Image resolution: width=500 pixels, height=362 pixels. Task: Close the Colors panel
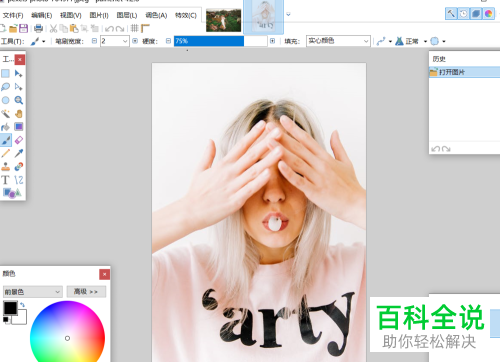(x=104, y=274)
